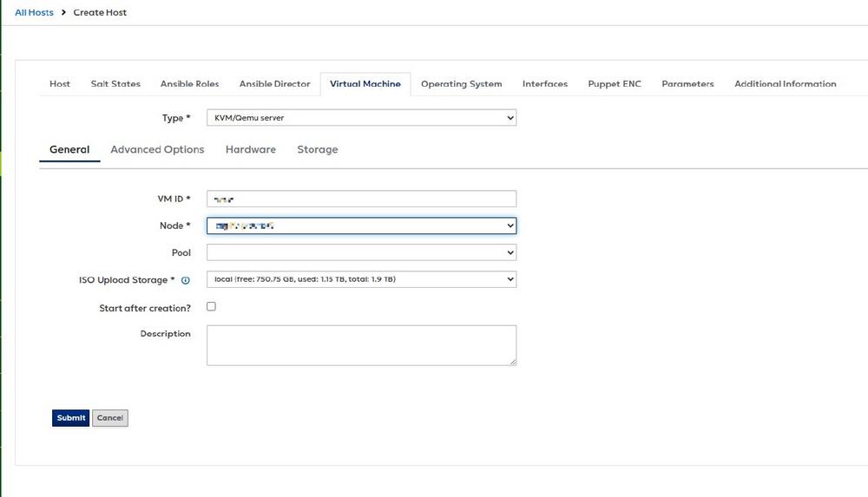This screenshot has height=497, width=868.
Task: Click the Description textarea resize handle
Action: [x=513, y=362]
